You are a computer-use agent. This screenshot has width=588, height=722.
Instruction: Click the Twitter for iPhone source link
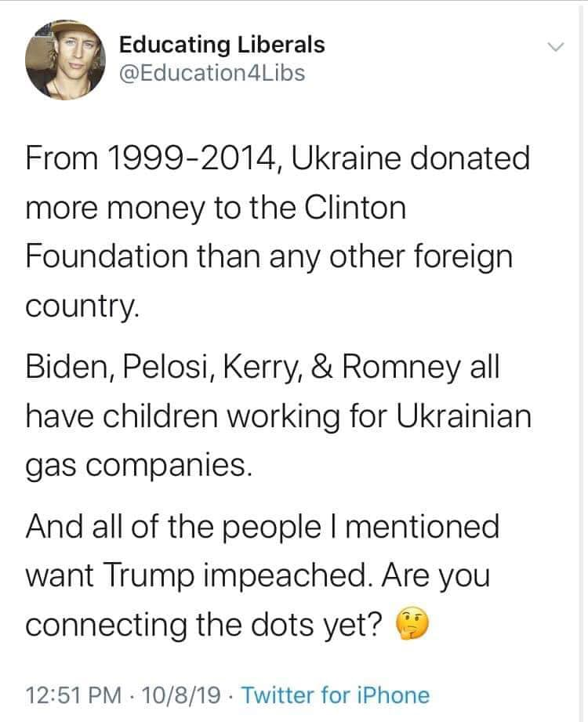coord(336,695)
